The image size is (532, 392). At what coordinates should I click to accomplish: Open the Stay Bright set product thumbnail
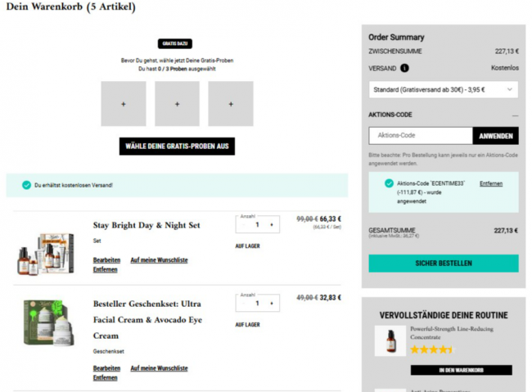pyautogui.click(x=45, y=252)
